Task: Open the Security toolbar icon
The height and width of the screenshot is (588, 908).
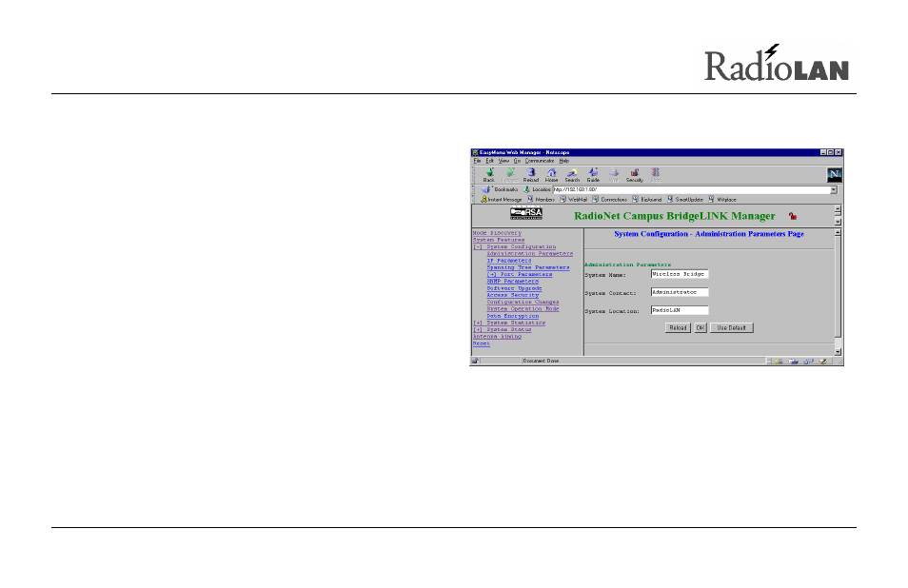Action: point(635,175)
